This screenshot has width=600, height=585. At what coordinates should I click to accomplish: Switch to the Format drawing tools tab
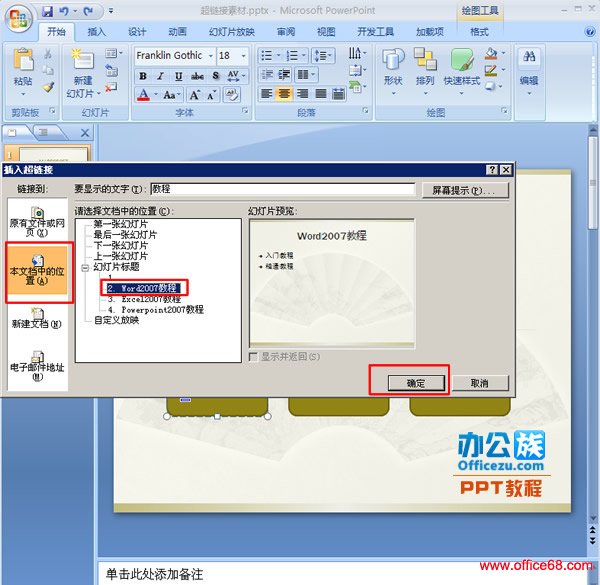pyautogui.click(x=479, y=32)
